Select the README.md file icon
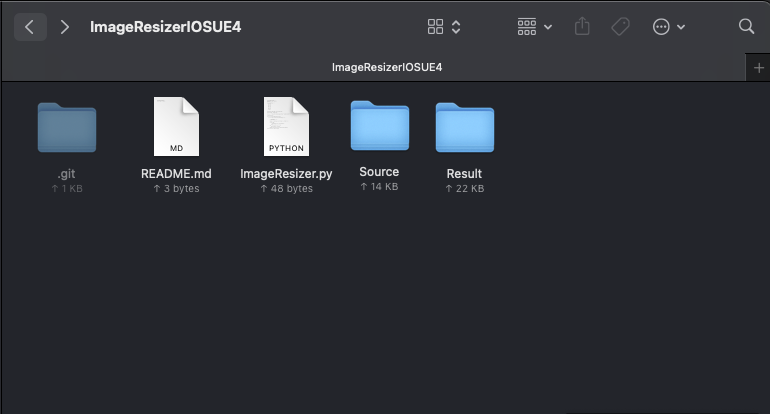770x414 pixels. [x=176, y=126]
